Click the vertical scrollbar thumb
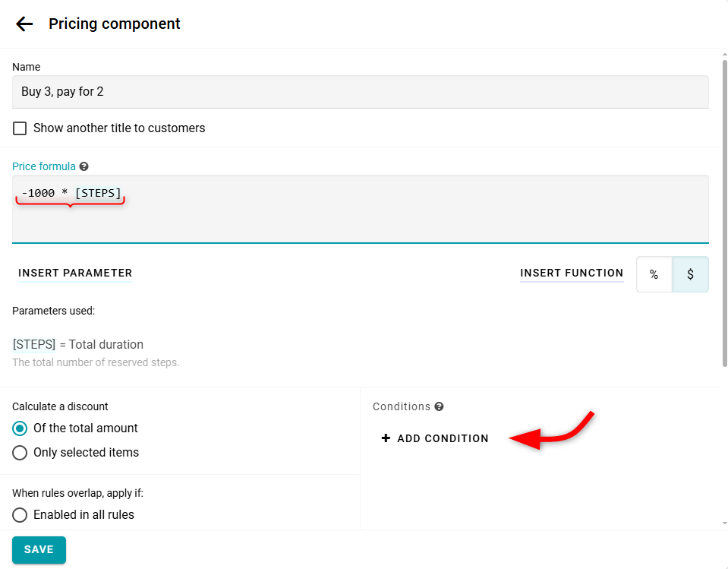This screenshot has height=569, width=728. click(723, 213)
